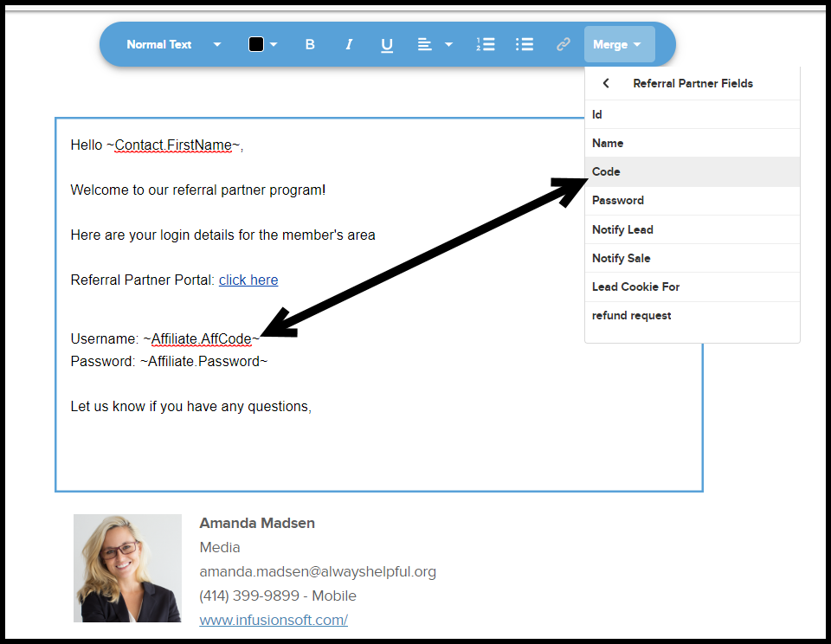Pick the black text color swatch
The height and width of the screenshot is (644, 831).
(x=256, y=44)
